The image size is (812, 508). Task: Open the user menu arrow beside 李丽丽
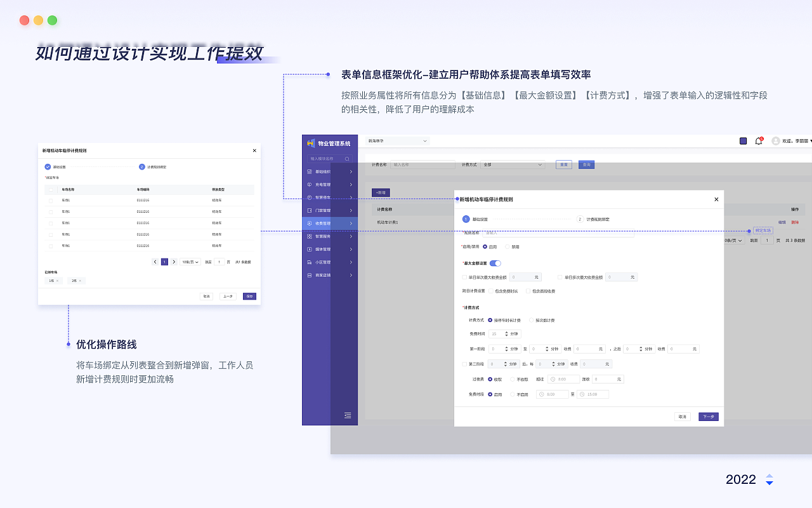pyautogui.click(x=811, y=141)
